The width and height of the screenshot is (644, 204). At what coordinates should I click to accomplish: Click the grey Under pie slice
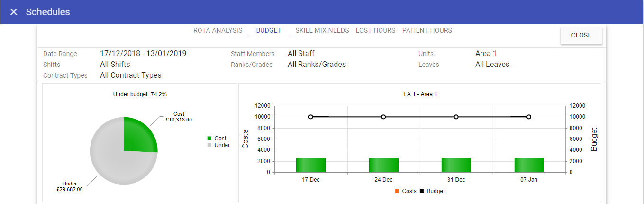(x=109, y=161)
